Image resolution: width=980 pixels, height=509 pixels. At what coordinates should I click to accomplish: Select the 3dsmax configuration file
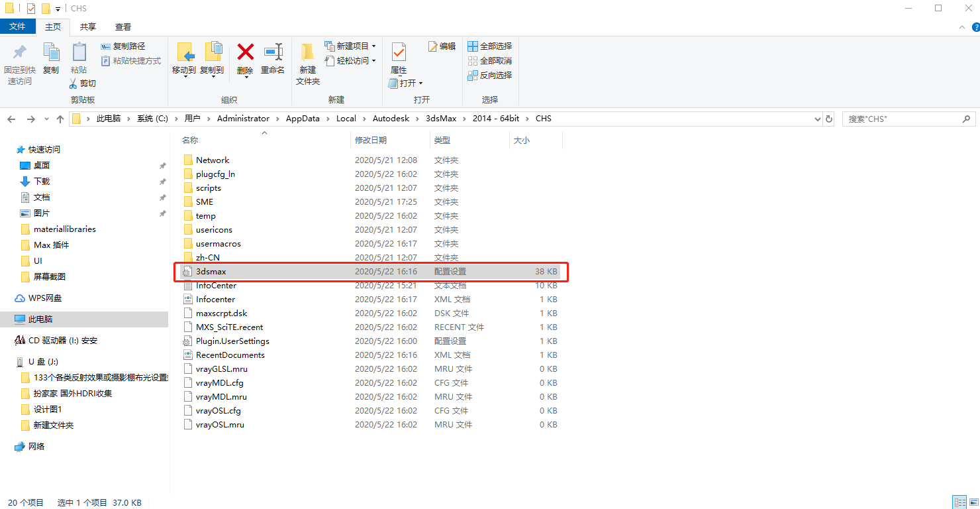pyautogui.click(x=370, y=272)
